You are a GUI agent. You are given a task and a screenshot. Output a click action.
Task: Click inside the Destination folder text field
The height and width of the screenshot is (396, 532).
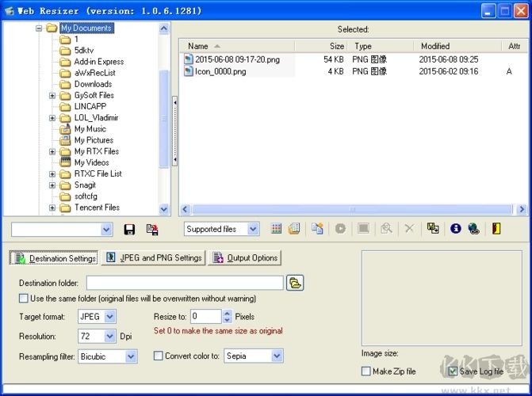(x=184, y=283)
